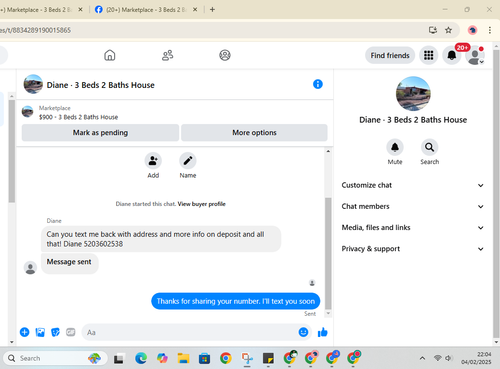
Task: Go to the Facebook Home icon
Action: 110,55
